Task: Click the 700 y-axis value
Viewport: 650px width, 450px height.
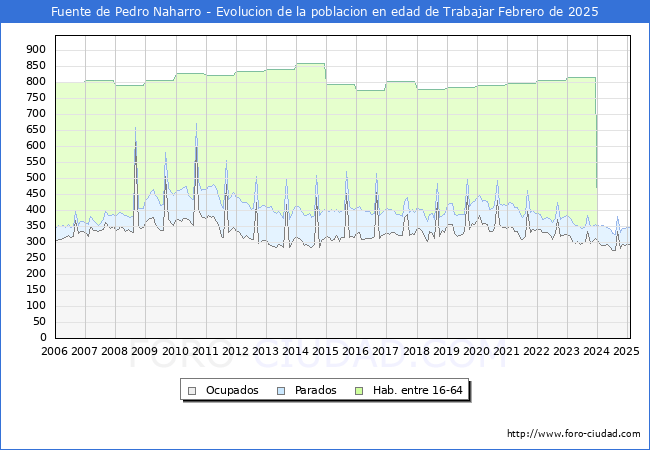Action: click(x=36, y=114)
